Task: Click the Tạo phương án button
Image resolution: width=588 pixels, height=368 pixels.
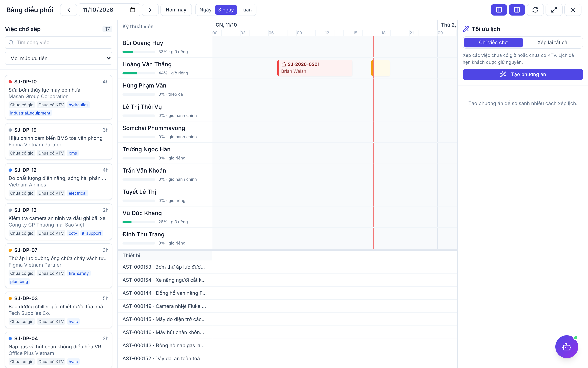Action: point(523,74)
